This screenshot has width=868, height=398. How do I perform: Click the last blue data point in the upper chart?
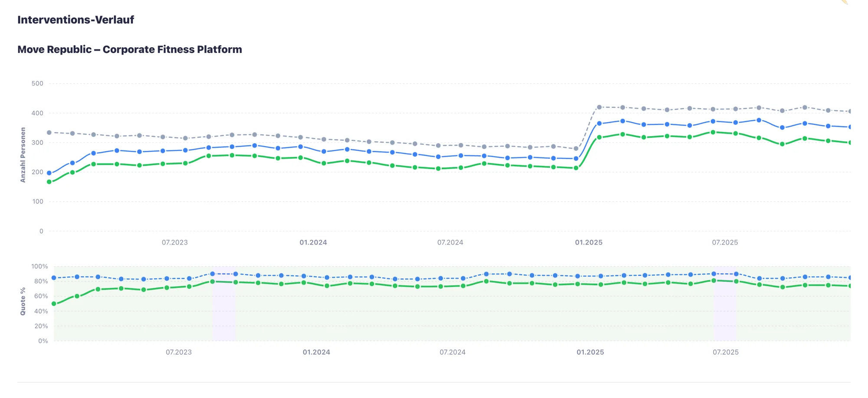point(850,127)
